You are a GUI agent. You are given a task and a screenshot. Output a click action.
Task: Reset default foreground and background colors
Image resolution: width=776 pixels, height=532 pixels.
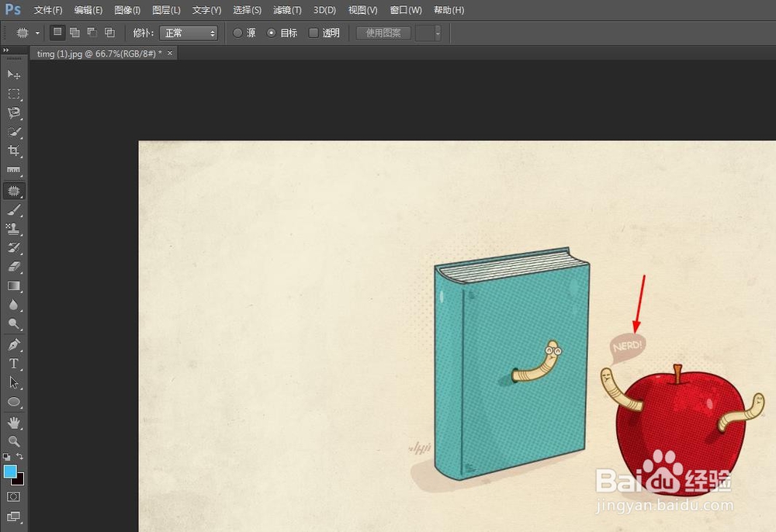click(6, 456)
